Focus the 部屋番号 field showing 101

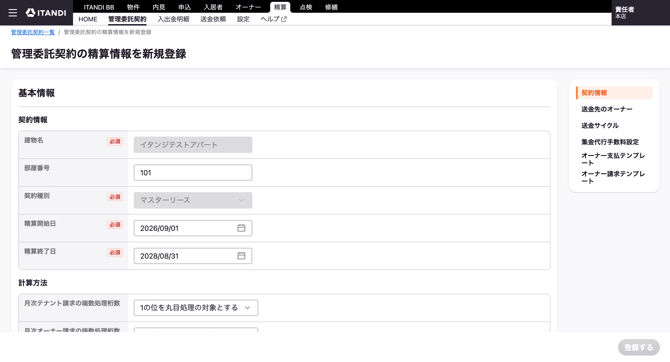(x=193, y=173)
